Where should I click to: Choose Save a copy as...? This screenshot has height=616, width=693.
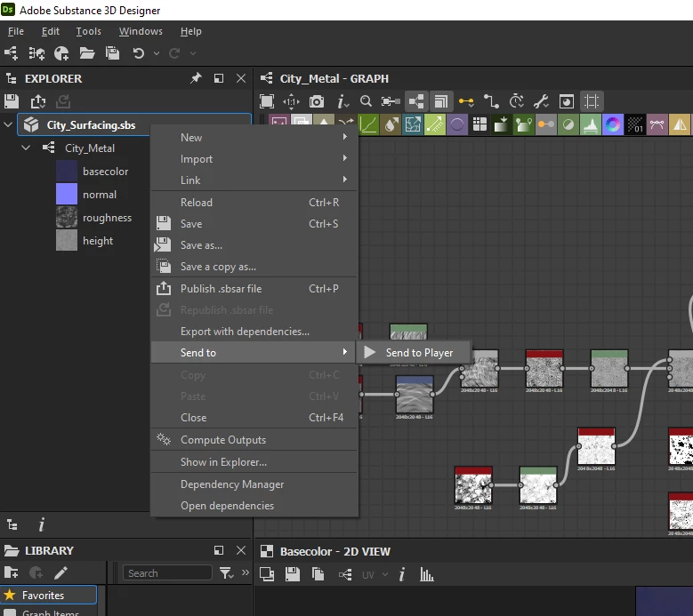pyautogui.click(x=254, y=267)
